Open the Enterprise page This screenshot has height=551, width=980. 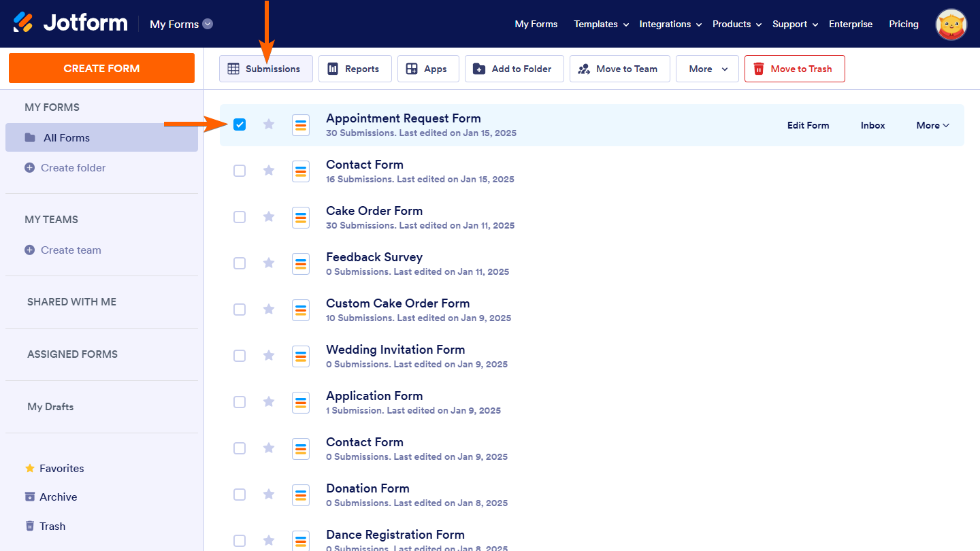click(x=851, y=24)
